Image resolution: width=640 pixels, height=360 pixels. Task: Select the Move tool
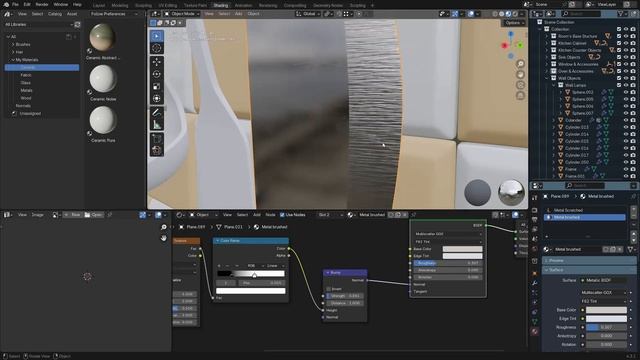pyautogui.click(x=156, y=62)
